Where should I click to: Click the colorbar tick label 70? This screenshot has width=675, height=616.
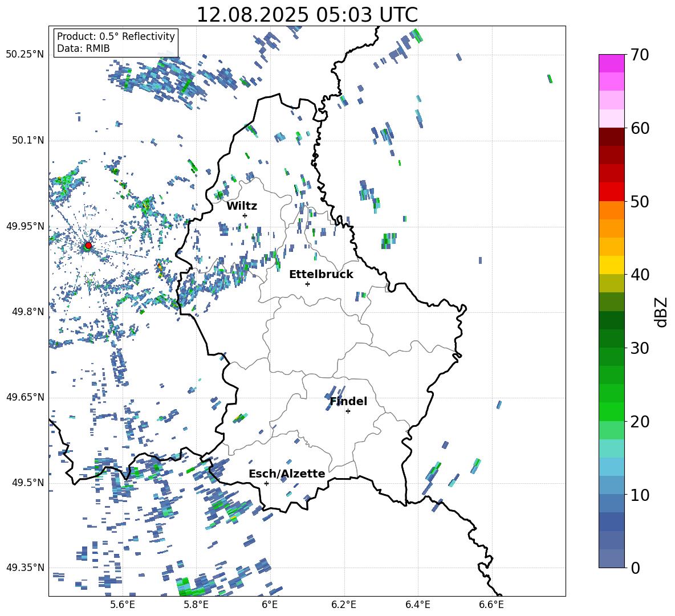[x=640, y=55]
